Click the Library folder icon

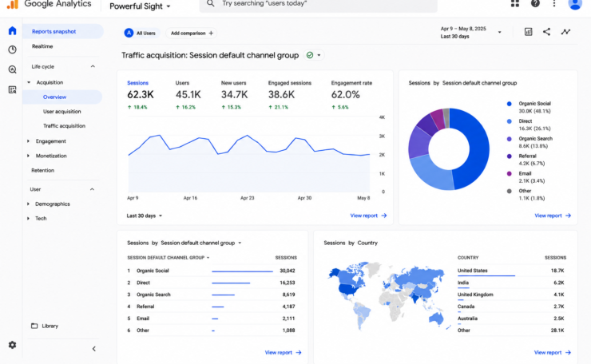(34, 326)
